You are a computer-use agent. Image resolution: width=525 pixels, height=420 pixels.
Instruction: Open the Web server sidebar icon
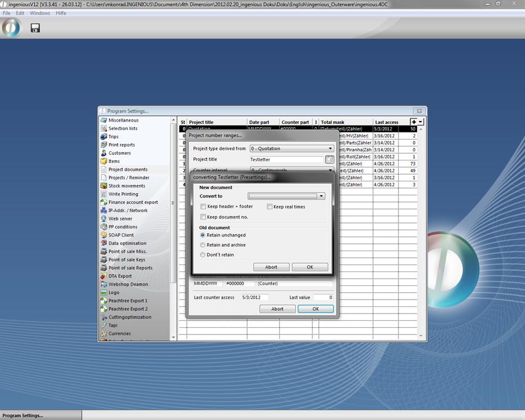[x=104, y=218]
